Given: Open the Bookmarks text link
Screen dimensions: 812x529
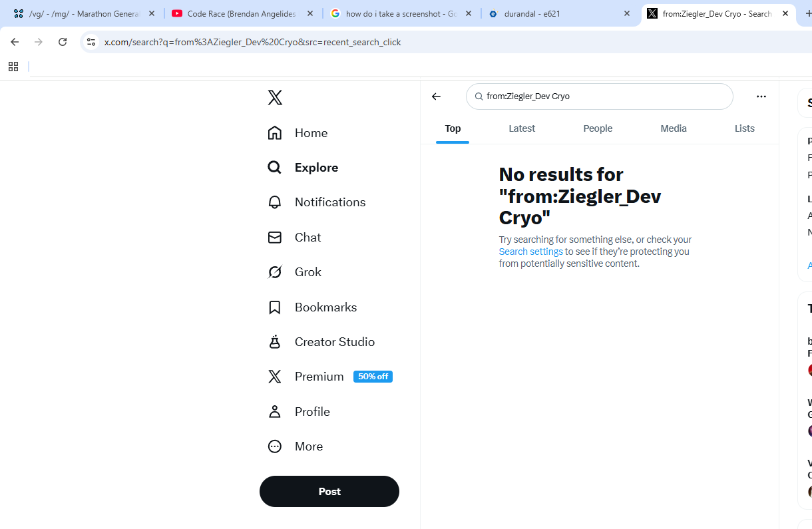Looking at the screenshot, I should pos(326,307).
